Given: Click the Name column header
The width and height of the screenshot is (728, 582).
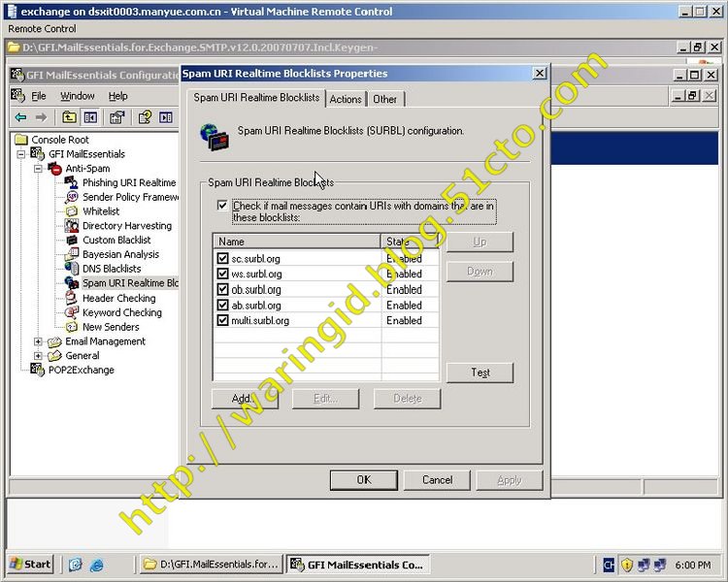Looking at the screenshot, I should coord(296,242).
